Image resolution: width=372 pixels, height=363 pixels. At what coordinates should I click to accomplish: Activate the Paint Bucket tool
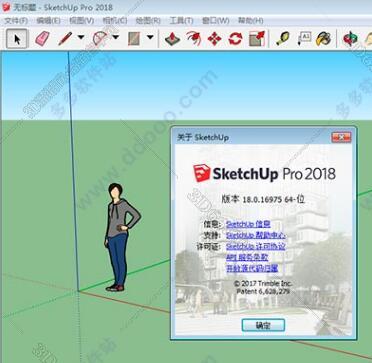[323, 39]
